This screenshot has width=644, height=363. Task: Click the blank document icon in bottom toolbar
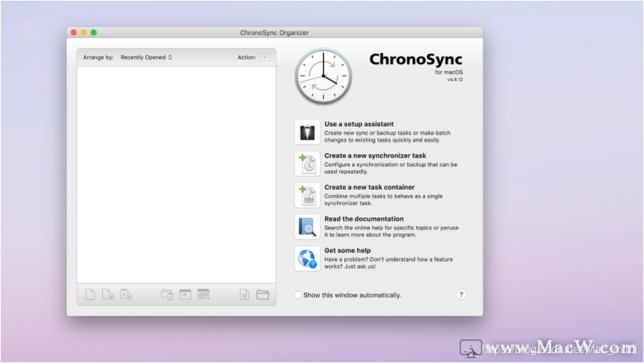(90, 294)
